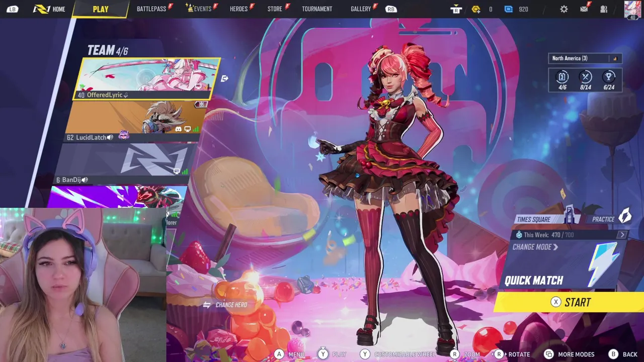Click the Practice lightning emblem icon
Viewport: 644px width, 362px height.
pos(624,216)
